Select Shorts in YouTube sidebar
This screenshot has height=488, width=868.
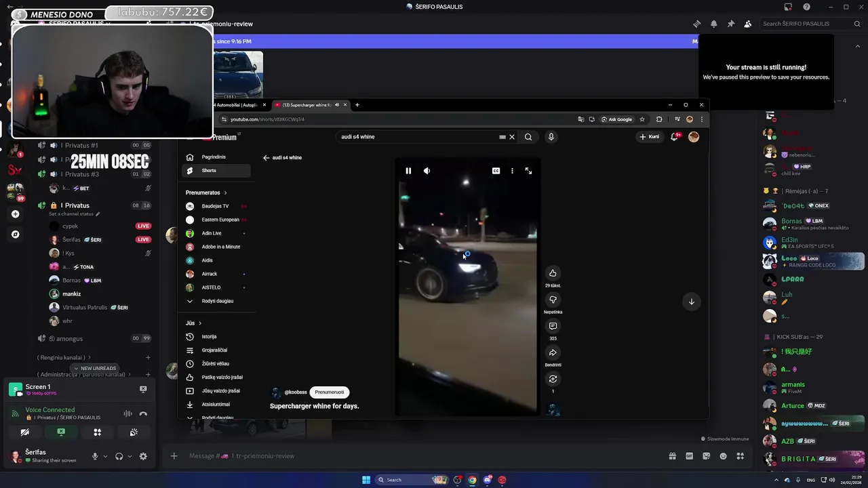tap(216, 170)
